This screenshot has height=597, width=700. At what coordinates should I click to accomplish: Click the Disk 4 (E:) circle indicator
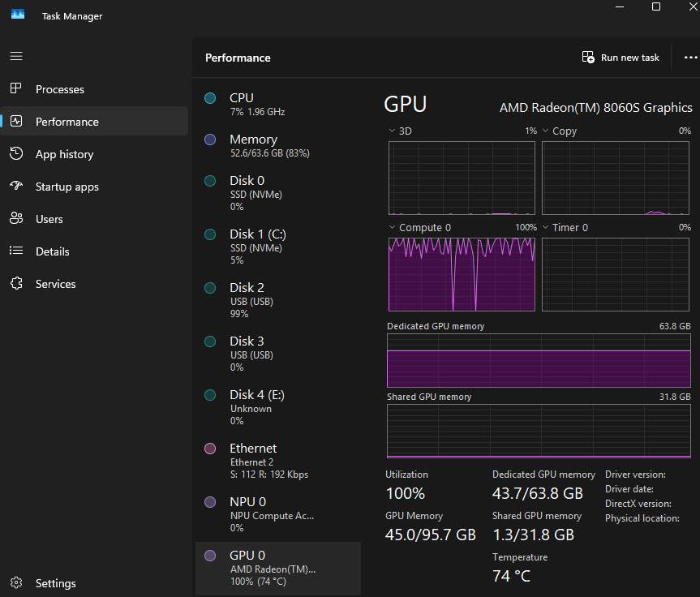210,395
